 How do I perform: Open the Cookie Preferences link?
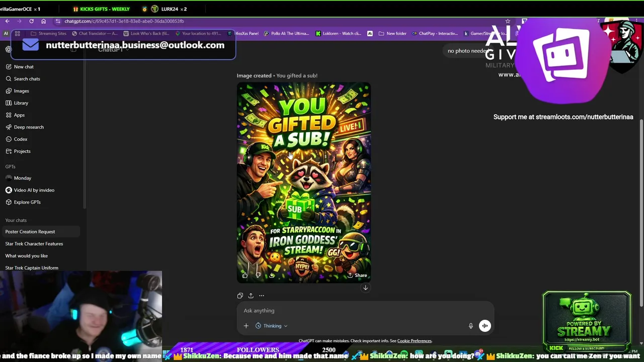[x=414, y=341]
